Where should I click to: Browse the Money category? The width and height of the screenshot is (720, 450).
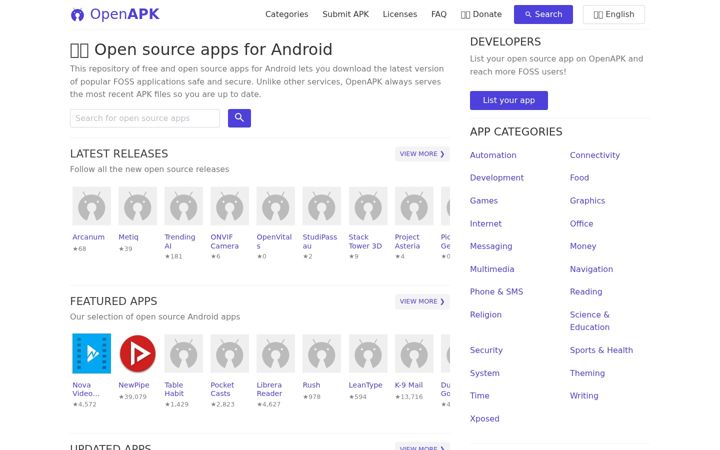click(x=583, y=246)
